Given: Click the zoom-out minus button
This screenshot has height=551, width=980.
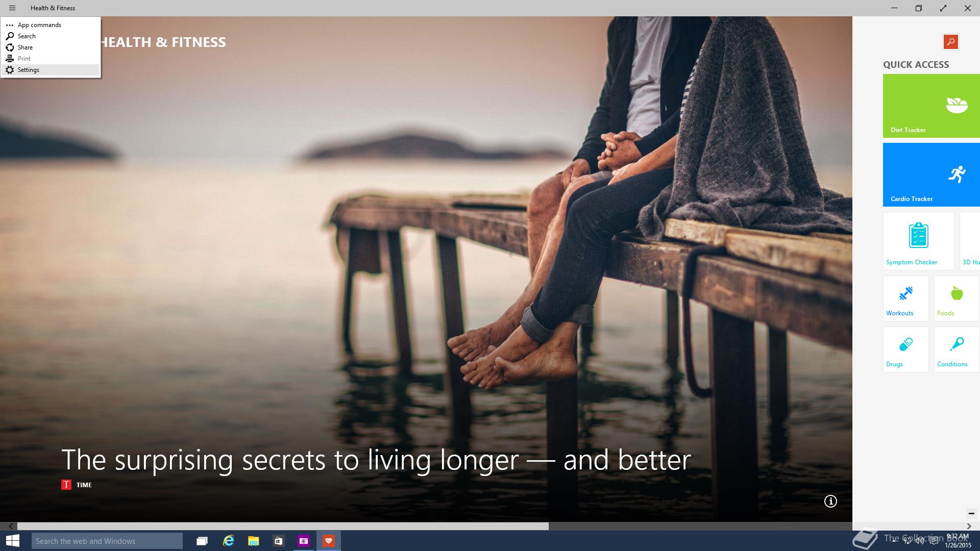Looking at the screenshot, I should tap(971, 513).
